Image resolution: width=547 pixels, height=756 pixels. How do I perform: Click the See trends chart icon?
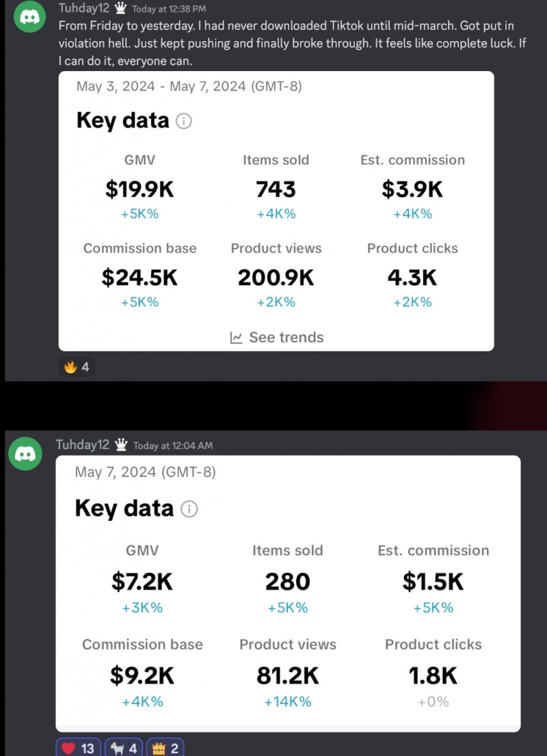237,338
